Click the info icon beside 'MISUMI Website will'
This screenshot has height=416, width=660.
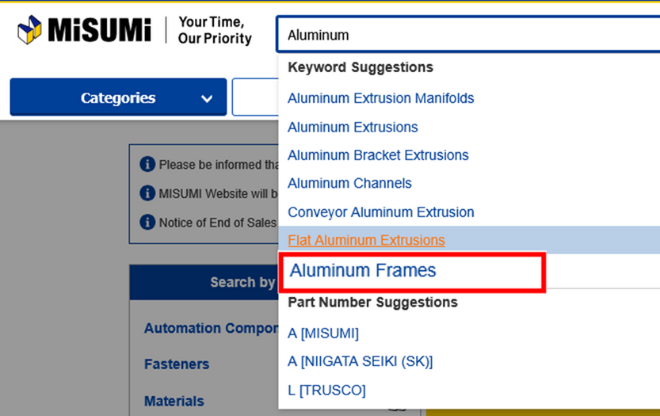point(147,193)
